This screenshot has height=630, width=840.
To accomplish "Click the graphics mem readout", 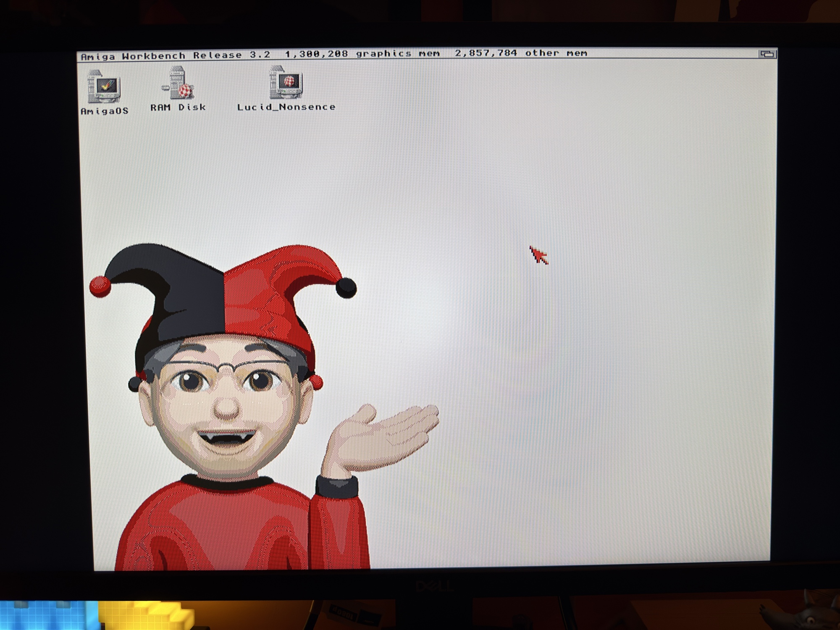I will click(362, 54).
